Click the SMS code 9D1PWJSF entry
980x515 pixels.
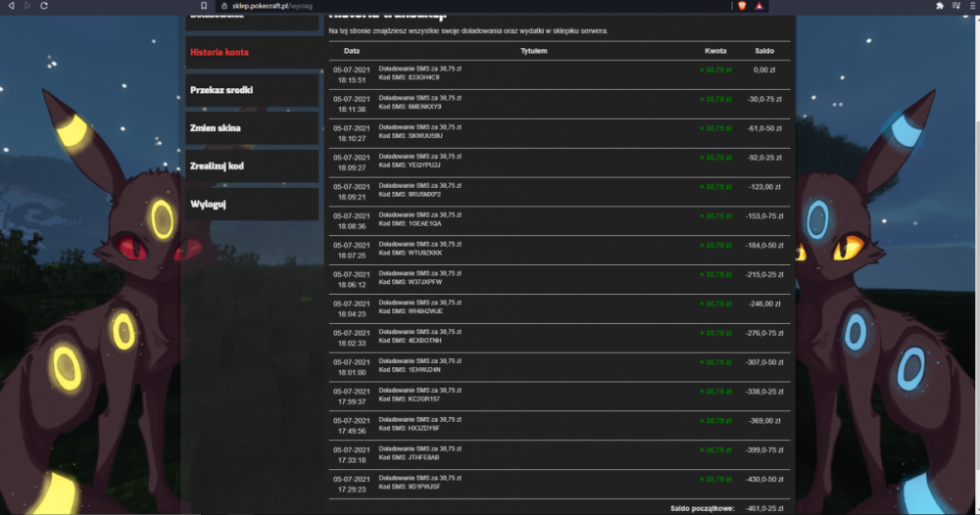(410, 487)
